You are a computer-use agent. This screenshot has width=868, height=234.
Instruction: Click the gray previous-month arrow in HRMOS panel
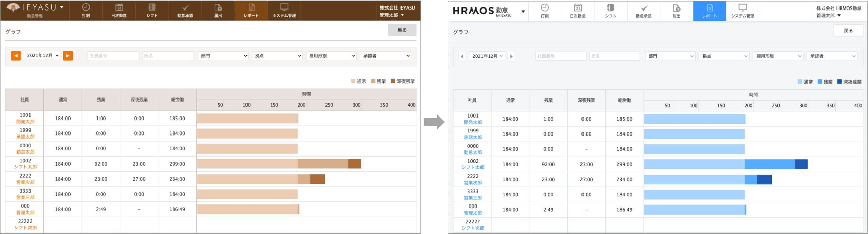tap(462, 56)
